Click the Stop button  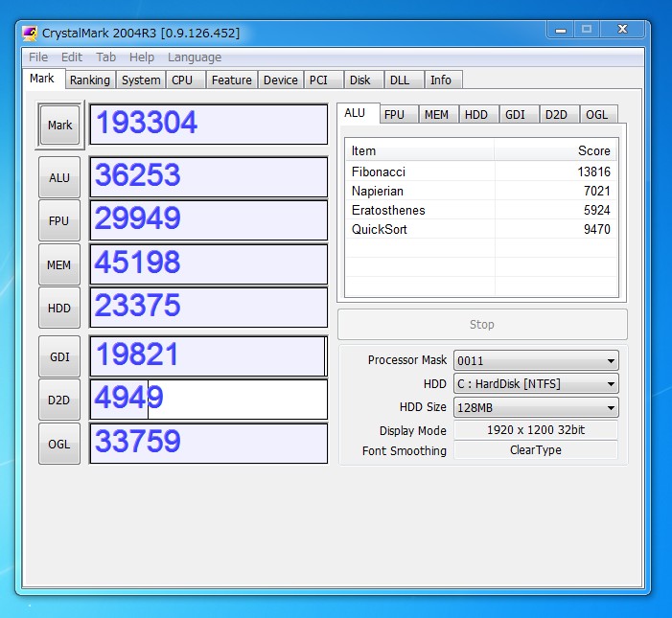[x=482, y=324]
